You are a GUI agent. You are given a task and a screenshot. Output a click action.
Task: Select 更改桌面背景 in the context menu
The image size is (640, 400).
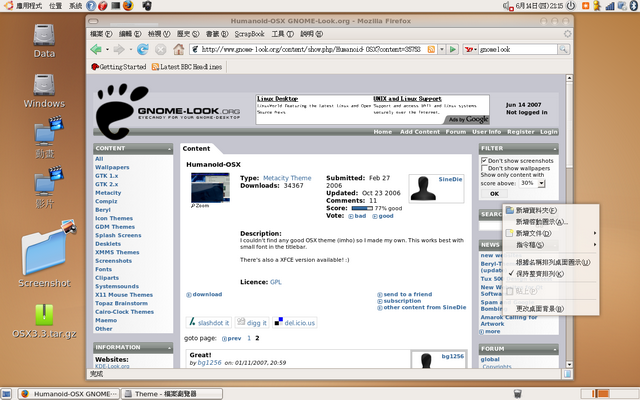click(551, 309)
